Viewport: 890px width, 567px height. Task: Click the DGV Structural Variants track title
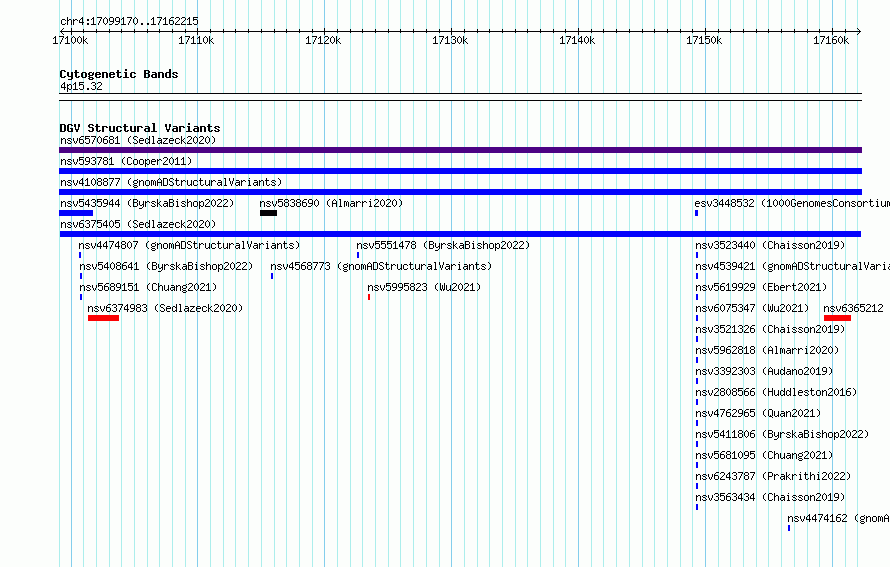tap(140, 128)
